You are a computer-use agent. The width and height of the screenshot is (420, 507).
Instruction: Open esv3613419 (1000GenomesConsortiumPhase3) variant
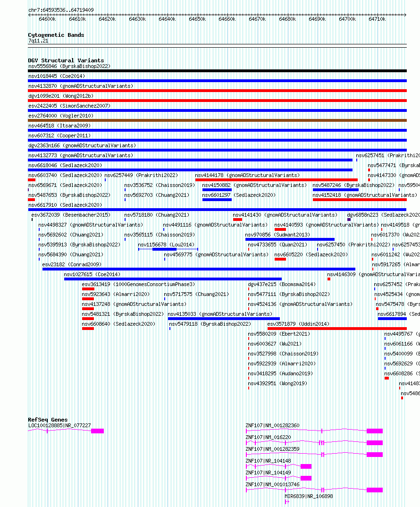(x=138, y=284)
